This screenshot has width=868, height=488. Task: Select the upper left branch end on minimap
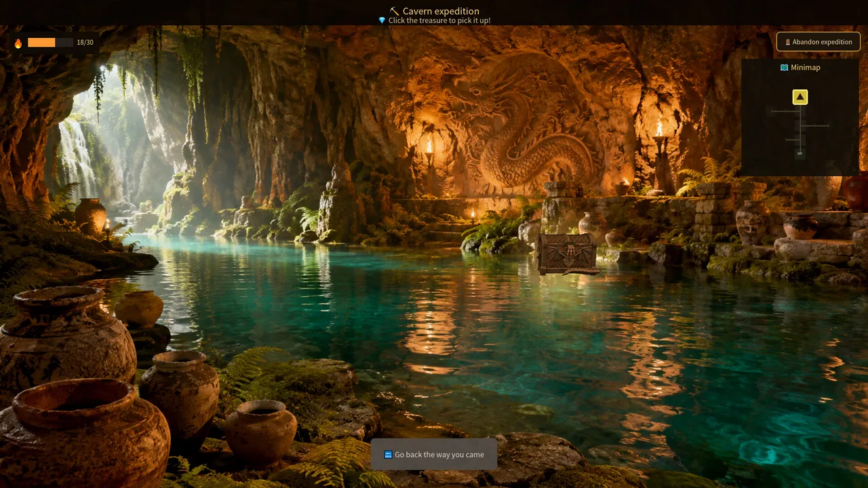(772, 111)
